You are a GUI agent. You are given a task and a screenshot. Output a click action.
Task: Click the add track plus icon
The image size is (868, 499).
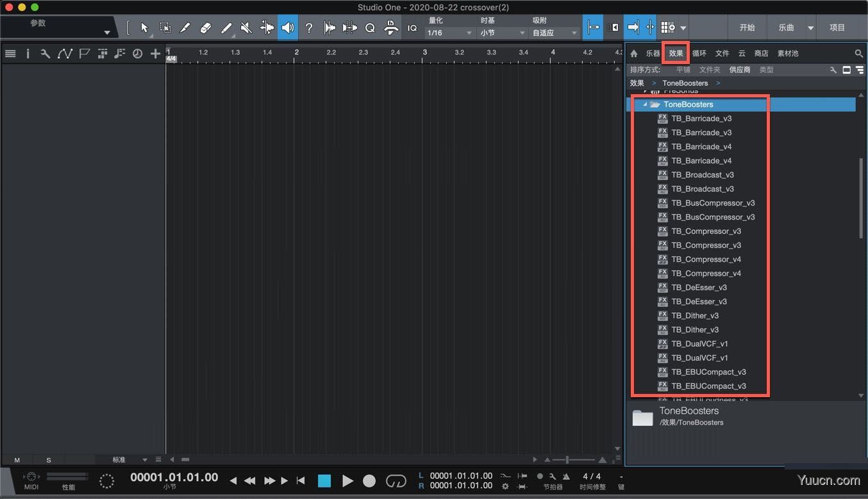pyautogui.click(x=155, y=54)
